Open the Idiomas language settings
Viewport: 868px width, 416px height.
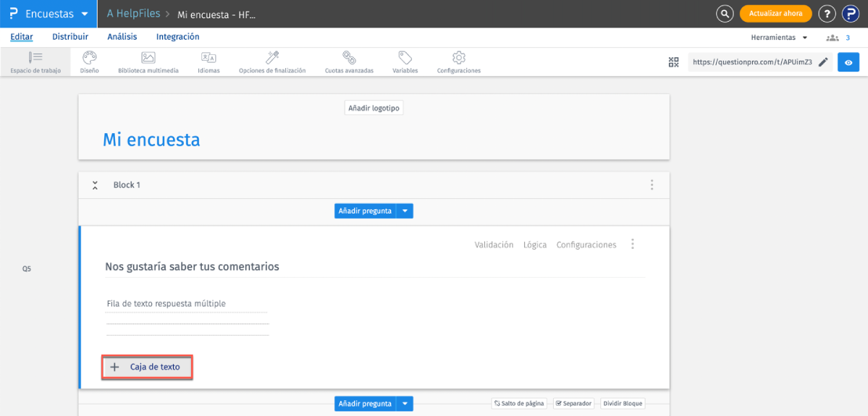coord(208,62)
